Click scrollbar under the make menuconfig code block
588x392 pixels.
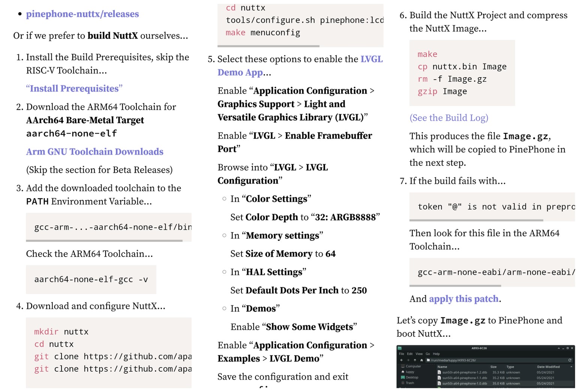click(x=268, y=46)
